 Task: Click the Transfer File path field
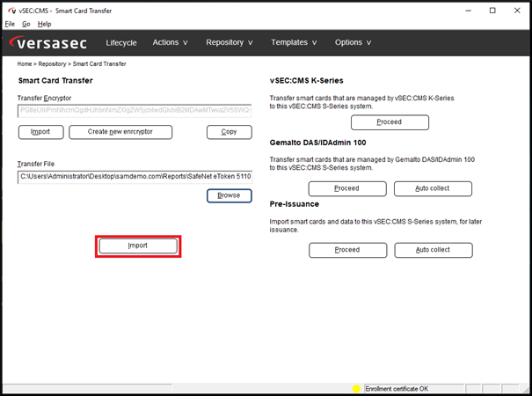coord(135,177)
